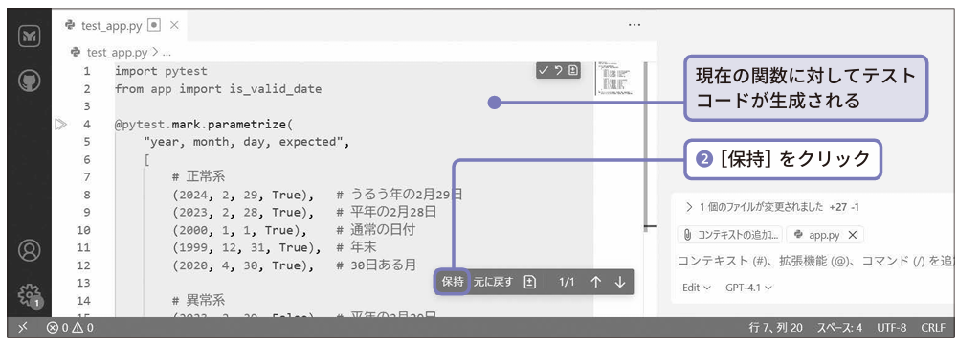Open the GPT-4.1 model dropdown
This screenshot has height=345, width=980.
coord(748,287)
